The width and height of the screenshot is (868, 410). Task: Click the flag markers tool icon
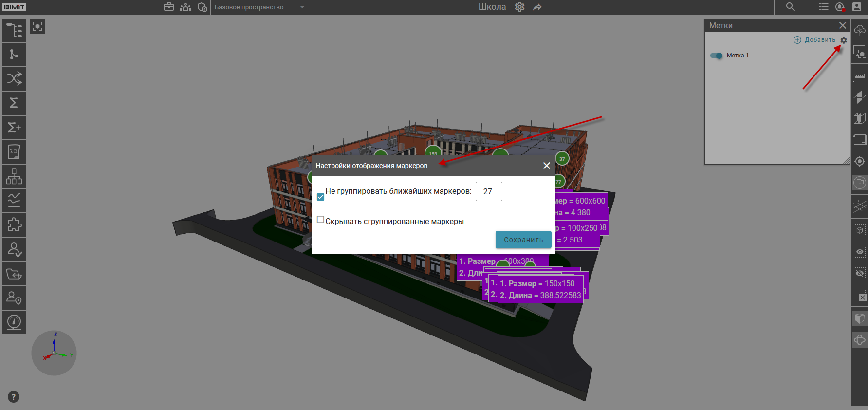[x=860, y=183]
